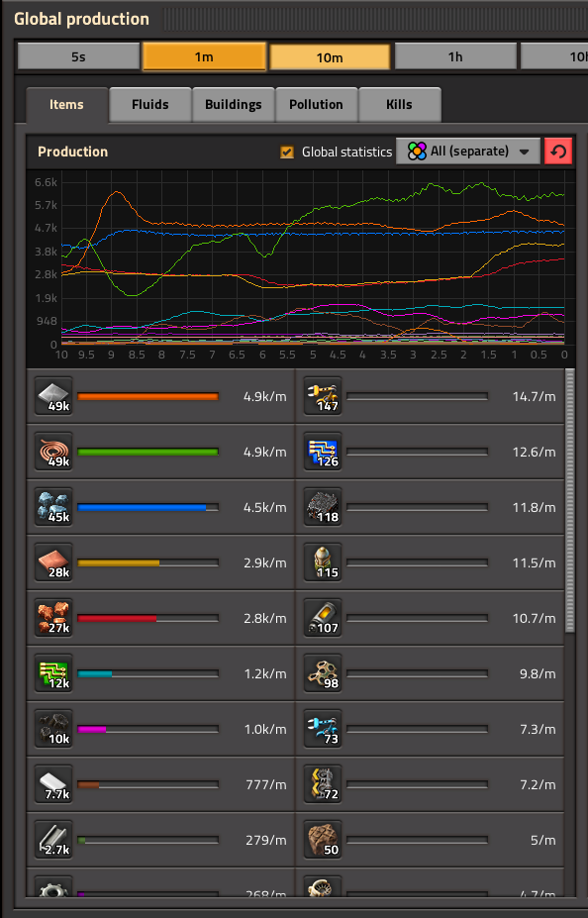Click the blue processing unit icon

pyautogui.click(x=323, y=452)
